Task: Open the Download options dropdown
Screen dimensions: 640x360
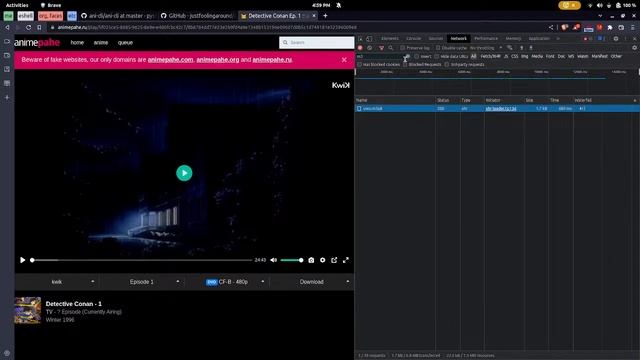Action: [312, 282]
